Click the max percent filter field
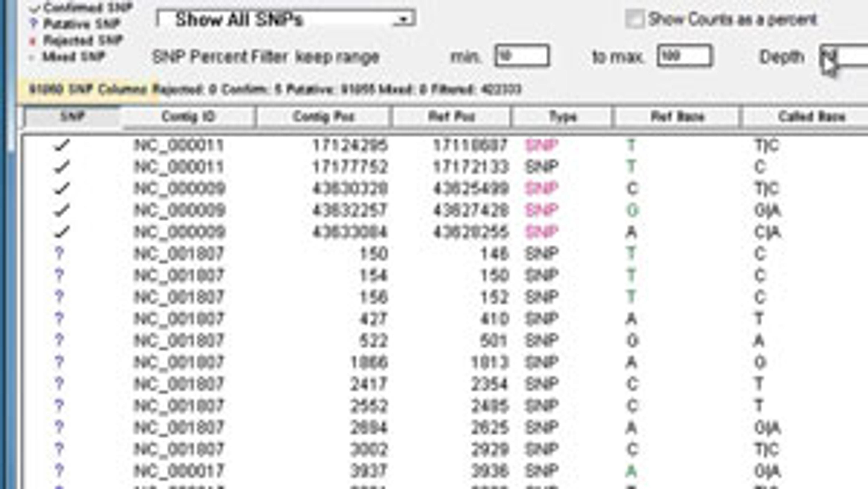 pos(684,56)
